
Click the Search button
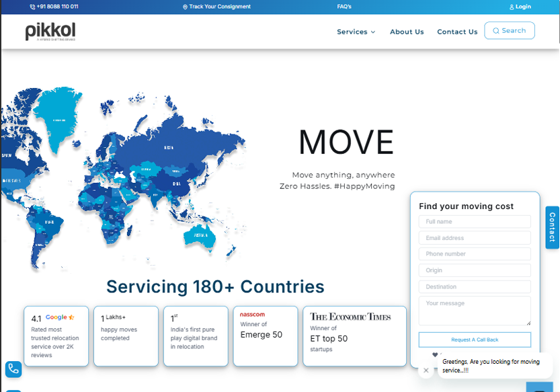(510, 30)
